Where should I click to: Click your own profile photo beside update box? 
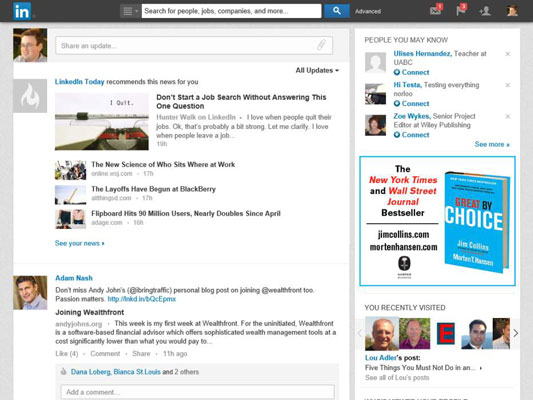[x=30, y=45]
